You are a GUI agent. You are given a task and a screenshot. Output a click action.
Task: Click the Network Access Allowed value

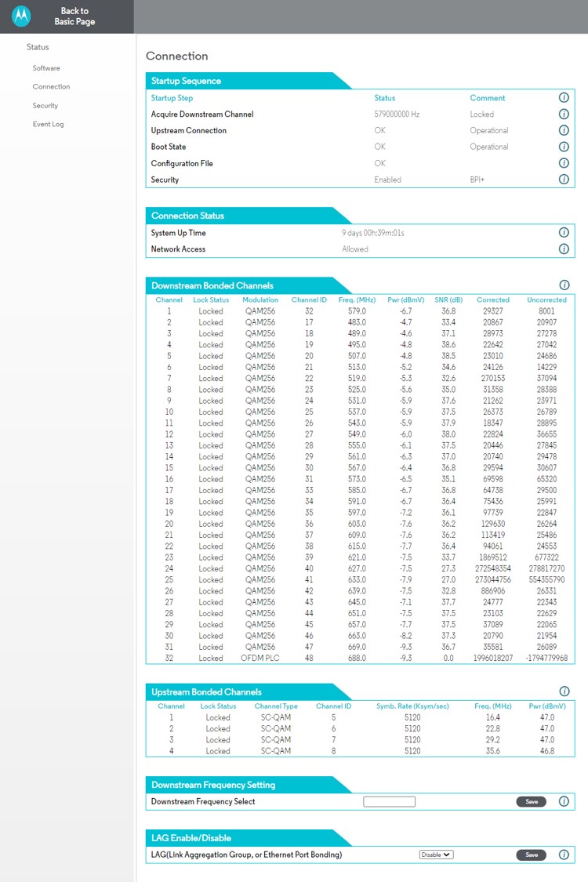pyautogui.click(x=355, y=249)
